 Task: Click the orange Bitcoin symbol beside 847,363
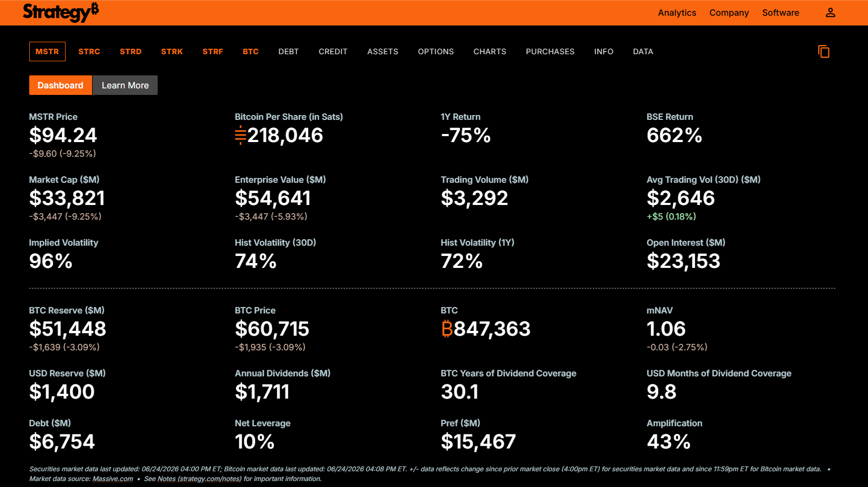447,329
